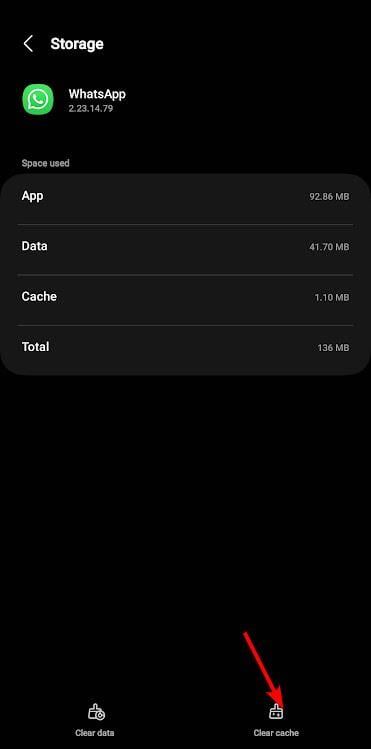This screenshot has height=749, width=371.
Task: Click the 136 MB total value
Action: click(x=333, y=348)
